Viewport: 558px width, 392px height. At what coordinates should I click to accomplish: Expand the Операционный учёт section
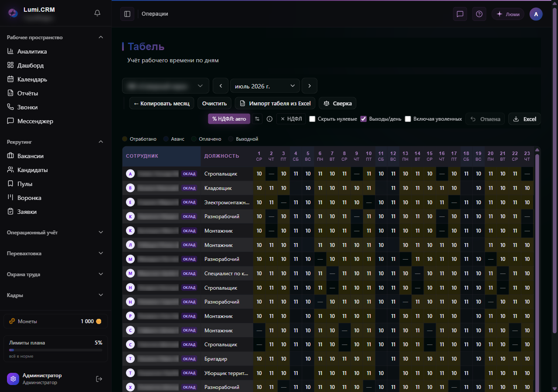(55, 233)
